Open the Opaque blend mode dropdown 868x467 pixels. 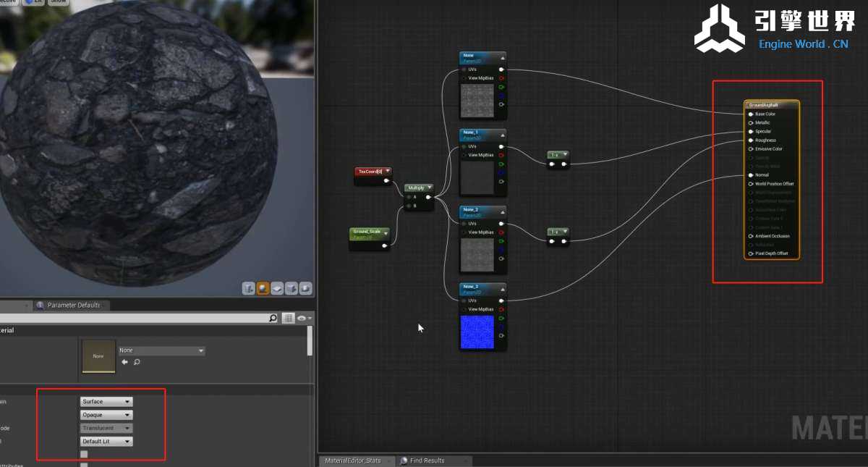[x=106, y=415]
